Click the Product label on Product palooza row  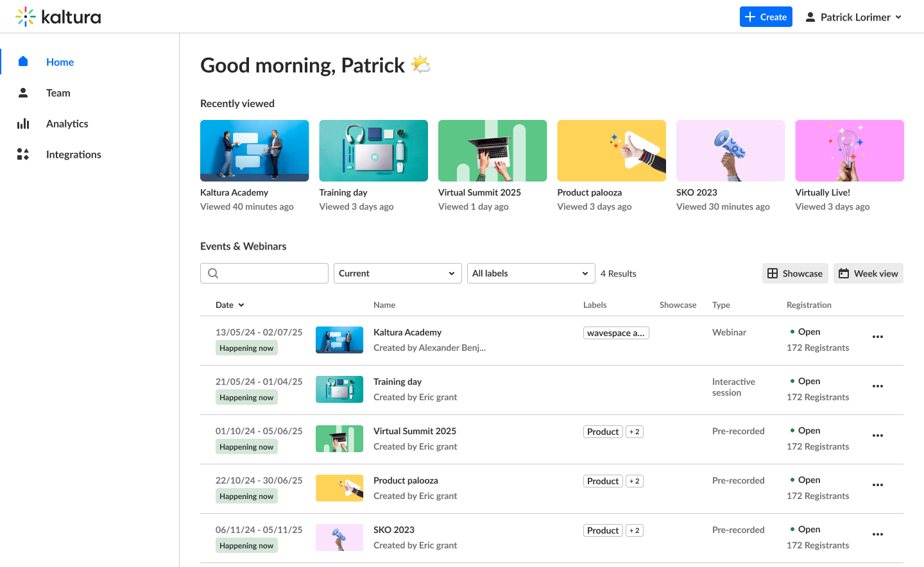[603, 481]
